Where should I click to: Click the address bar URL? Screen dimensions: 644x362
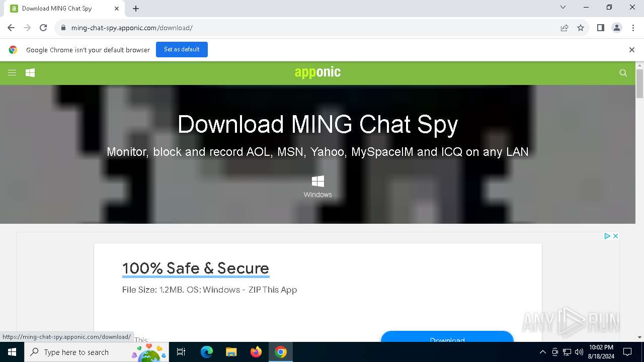132,28
